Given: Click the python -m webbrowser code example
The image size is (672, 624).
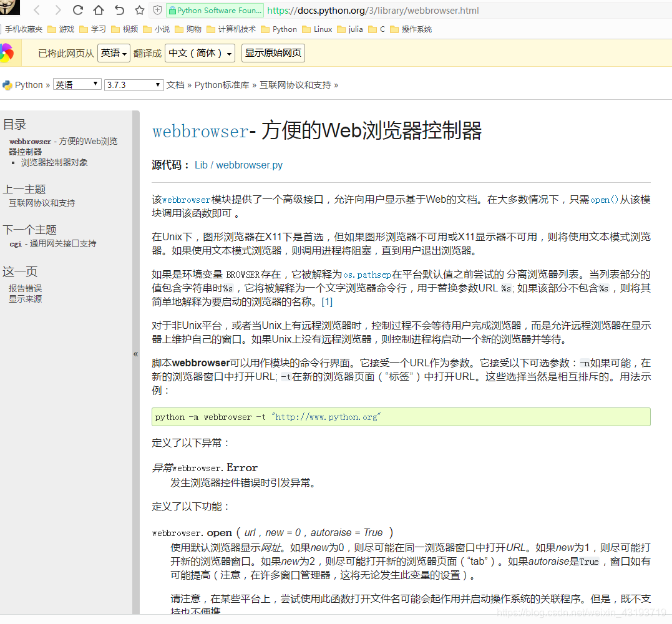Looking at the screenshot, I should point(401,417).
